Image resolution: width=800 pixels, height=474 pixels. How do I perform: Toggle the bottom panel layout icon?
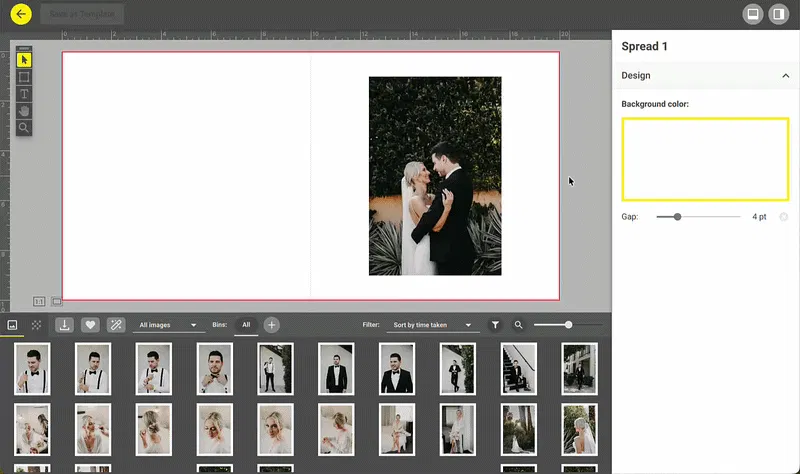point(753,14)
